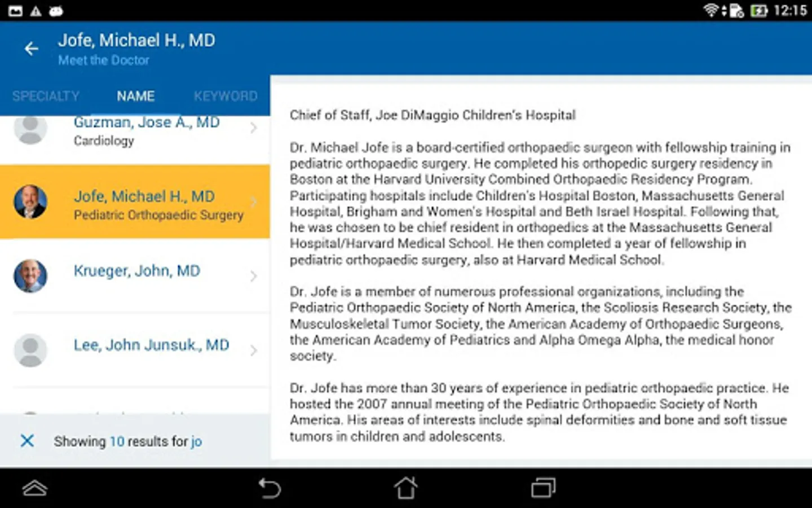This screenshot has height=508, width=812.
Task: Tap Lee avatar placeholder icon
Action: (x=30, y=350)
